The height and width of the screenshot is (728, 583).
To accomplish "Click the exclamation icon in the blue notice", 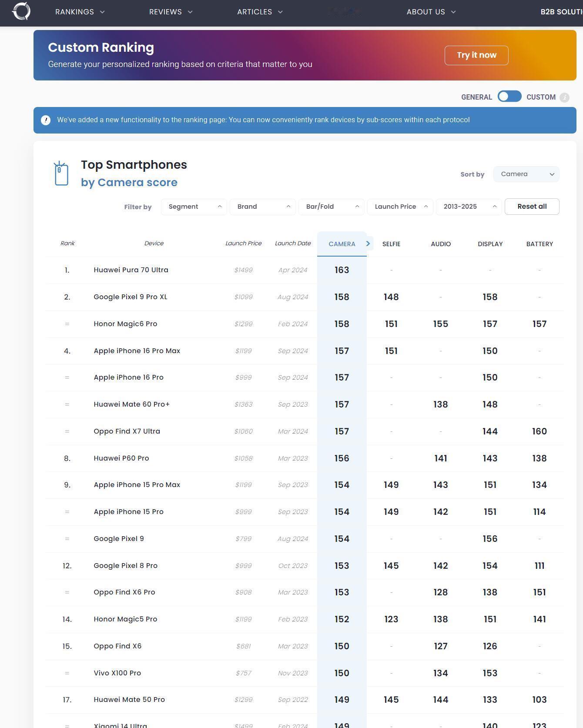I will pyautogui.click(x=46, y=120).
